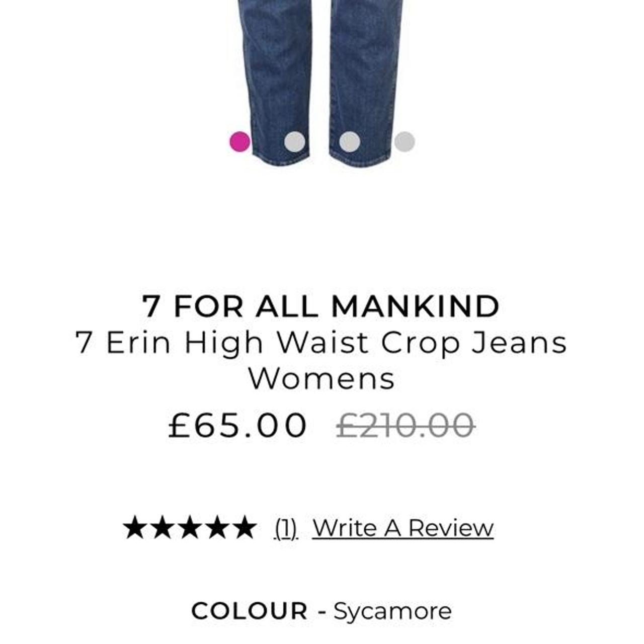644x644 pixels.
Task: Click the first star in the rating
Action: point(135,527)
